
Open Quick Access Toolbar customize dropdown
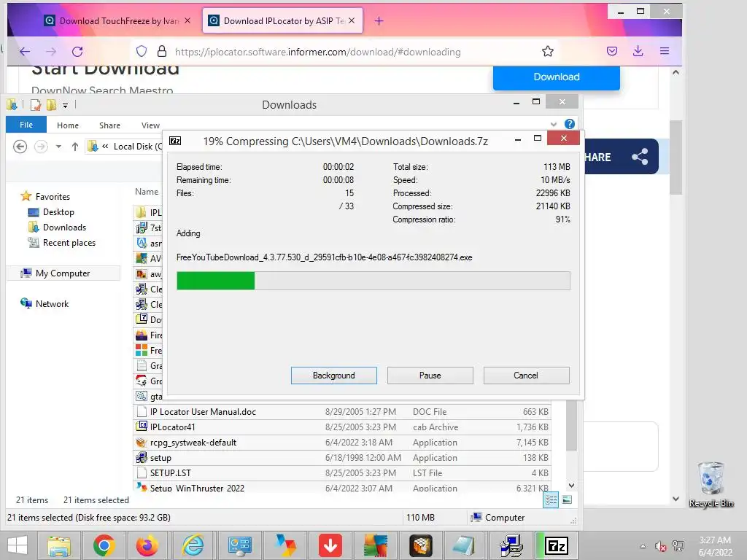click(x=65, y=105)
